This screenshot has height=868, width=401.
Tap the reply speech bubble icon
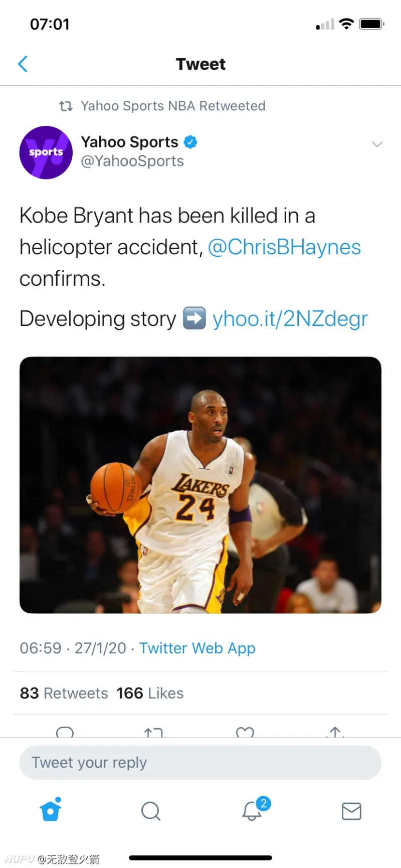coord(65,732)
